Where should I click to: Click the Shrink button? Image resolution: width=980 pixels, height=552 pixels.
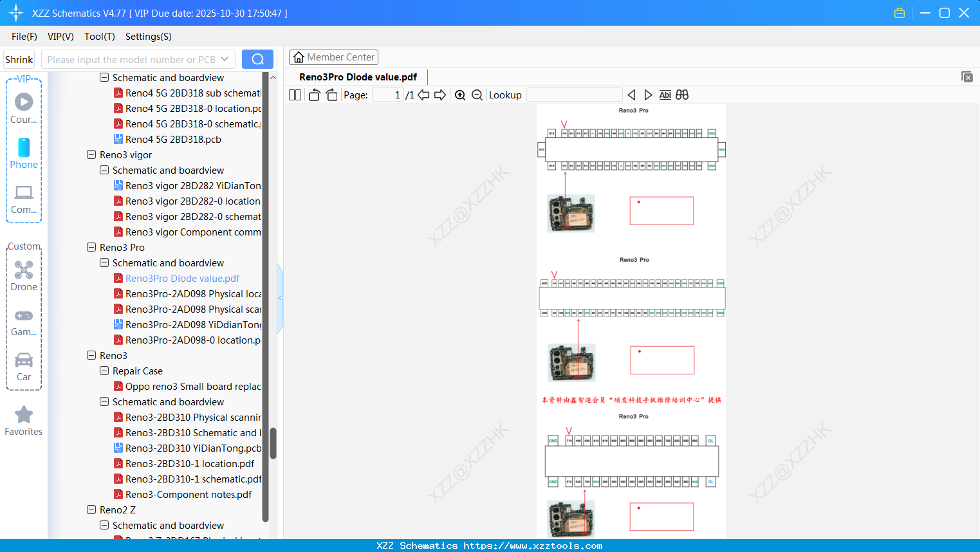click(19, 59)
